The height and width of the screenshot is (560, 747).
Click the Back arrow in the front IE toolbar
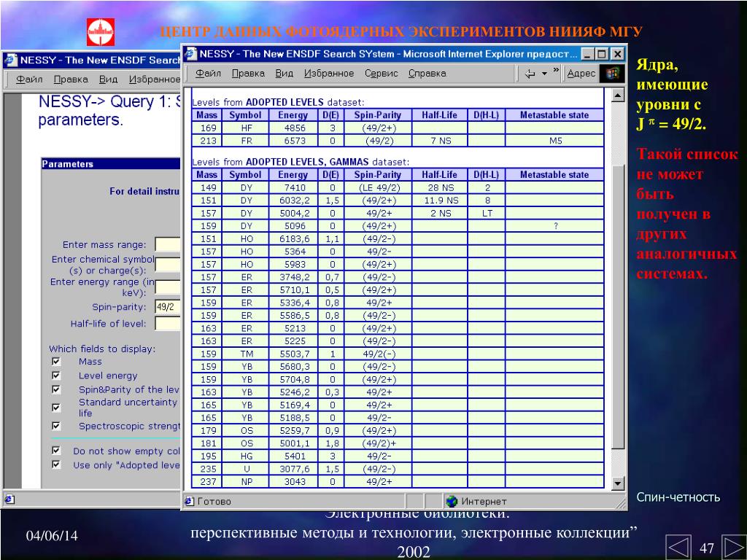[x=530, y=74]
